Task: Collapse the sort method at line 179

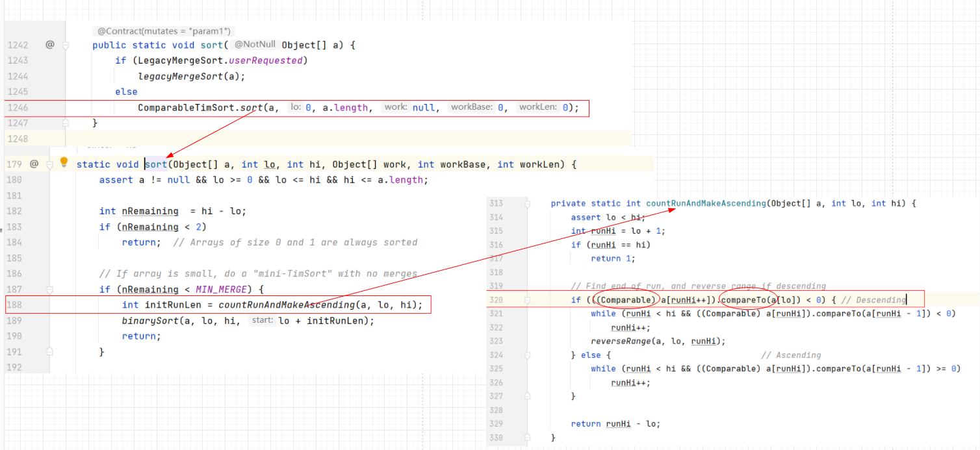Action: coord(49,164)
